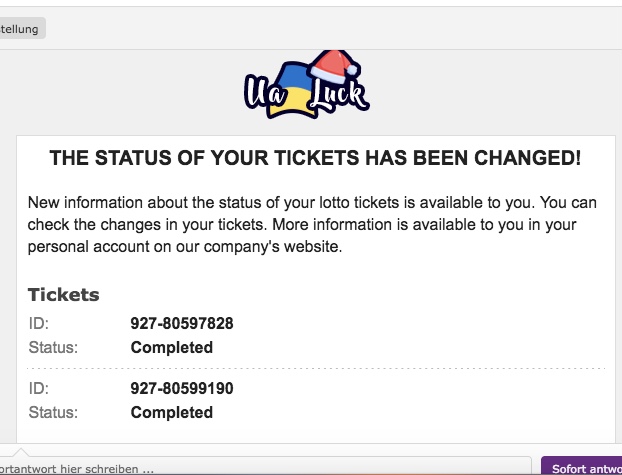
Task: Click the purple 'Sofort antworten' button
Action: 582,466
